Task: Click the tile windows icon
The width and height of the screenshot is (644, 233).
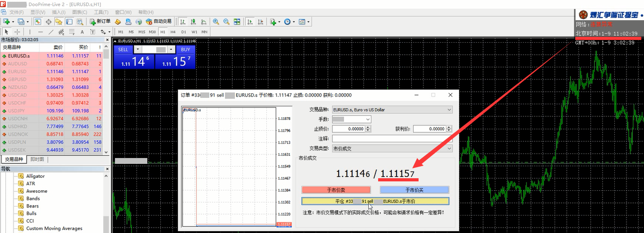Action: 237,22
